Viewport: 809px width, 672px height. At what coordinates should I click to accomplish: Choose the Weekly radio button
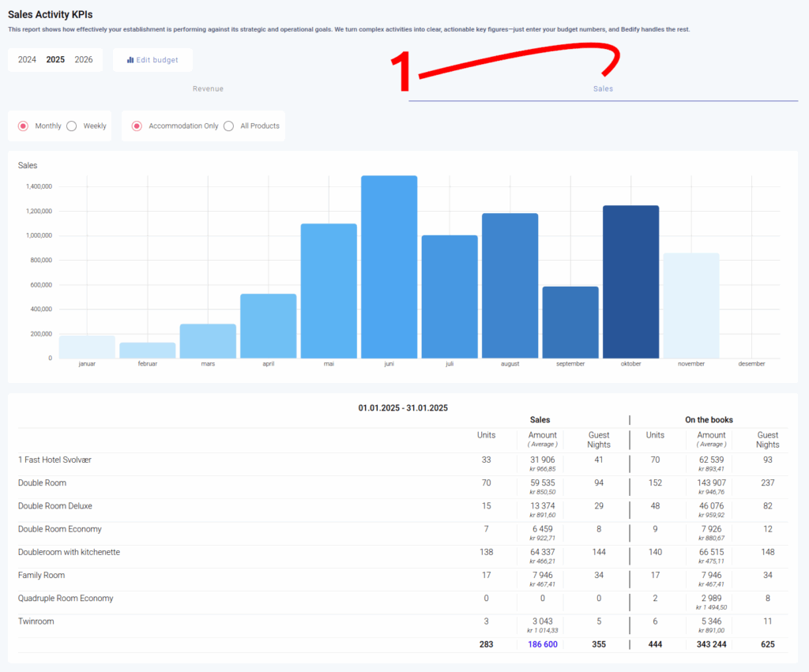[72, 126]
